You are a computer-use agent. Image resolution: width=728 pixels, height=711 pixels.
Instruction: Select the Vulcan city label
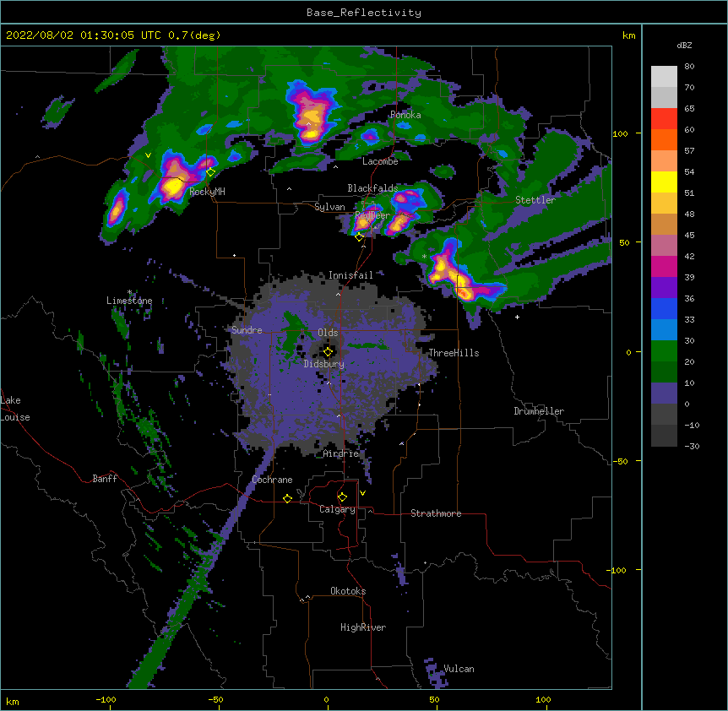(459, 669)
